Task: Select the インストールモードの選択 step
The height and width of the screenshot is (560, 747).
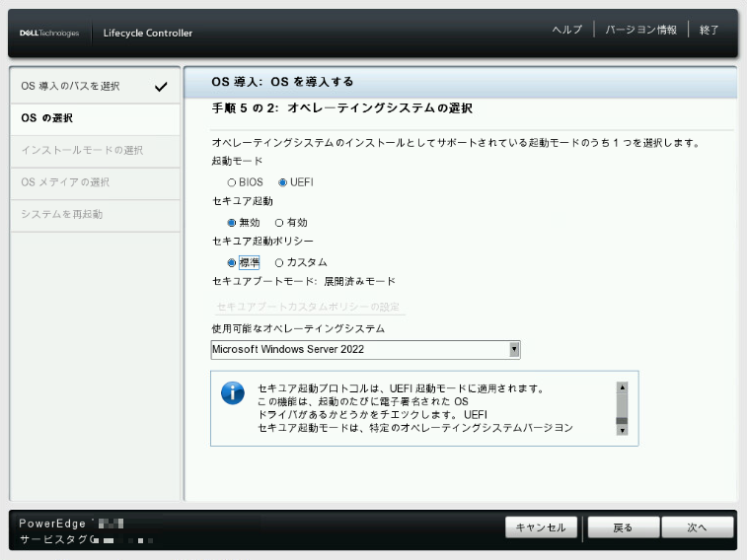Action: pos(96,150)
